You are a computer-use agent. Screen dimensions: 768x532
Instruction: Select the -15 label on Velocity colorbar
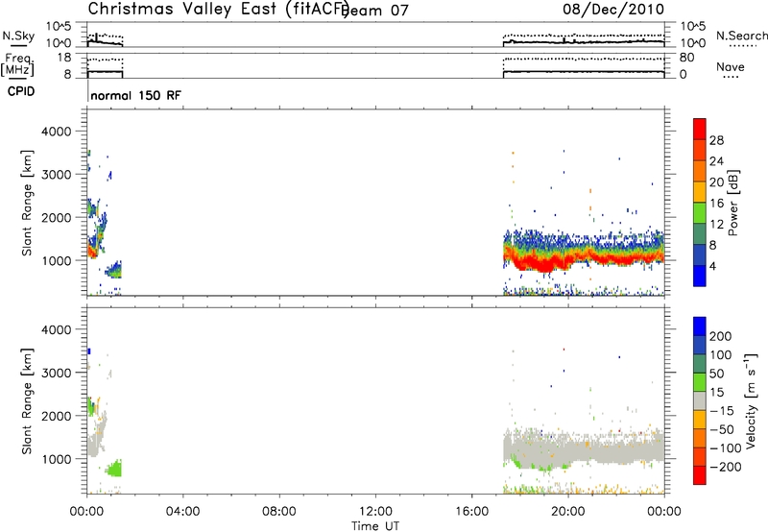point(722,411)
